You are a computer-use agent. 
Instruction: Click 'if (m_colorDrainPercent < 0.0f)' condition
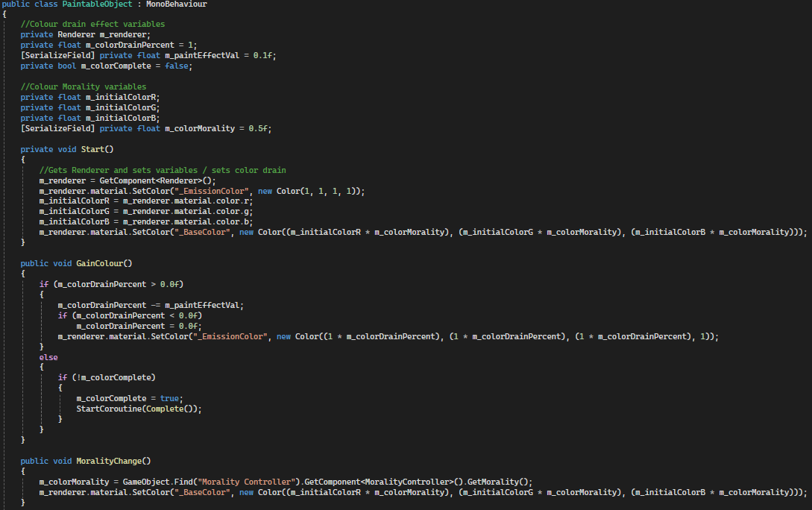tap(130, 315)
